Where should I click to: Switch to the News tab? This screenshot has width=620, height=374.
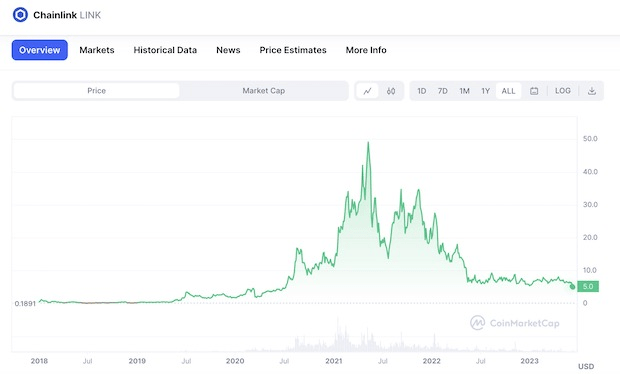point(228,50)
